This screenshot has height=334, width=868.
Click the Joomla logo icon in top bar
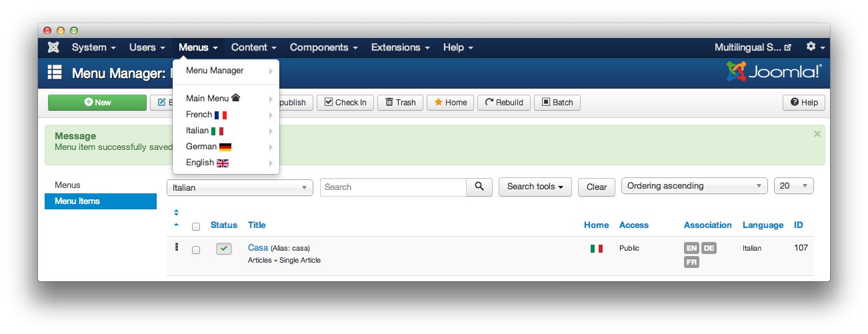pos(53,47)
